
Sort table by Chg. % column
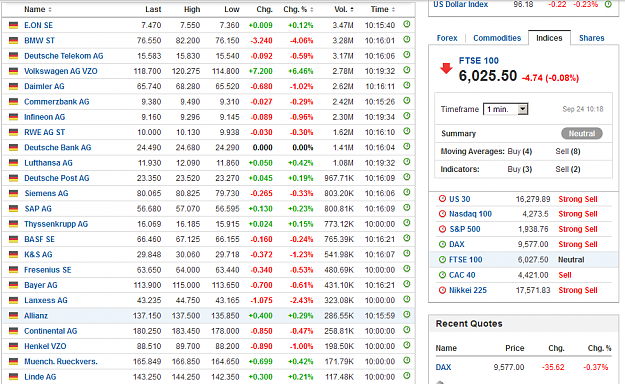(298, 9)
